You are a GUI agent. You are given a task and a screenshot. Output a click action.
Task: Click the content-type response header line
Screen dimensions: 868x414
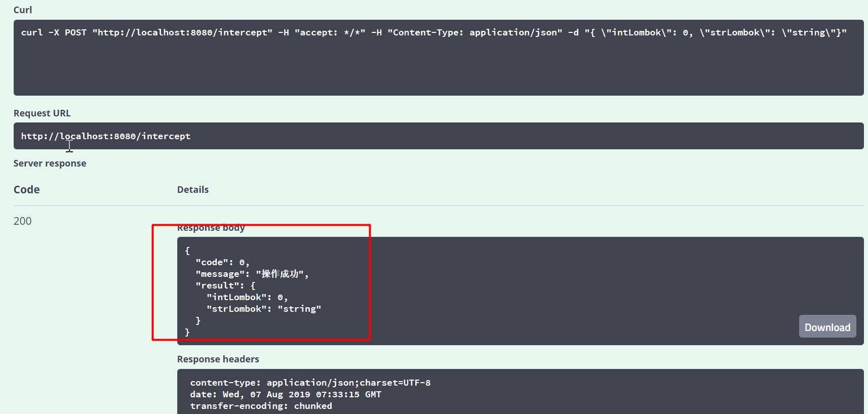click(x=310, y=383)
